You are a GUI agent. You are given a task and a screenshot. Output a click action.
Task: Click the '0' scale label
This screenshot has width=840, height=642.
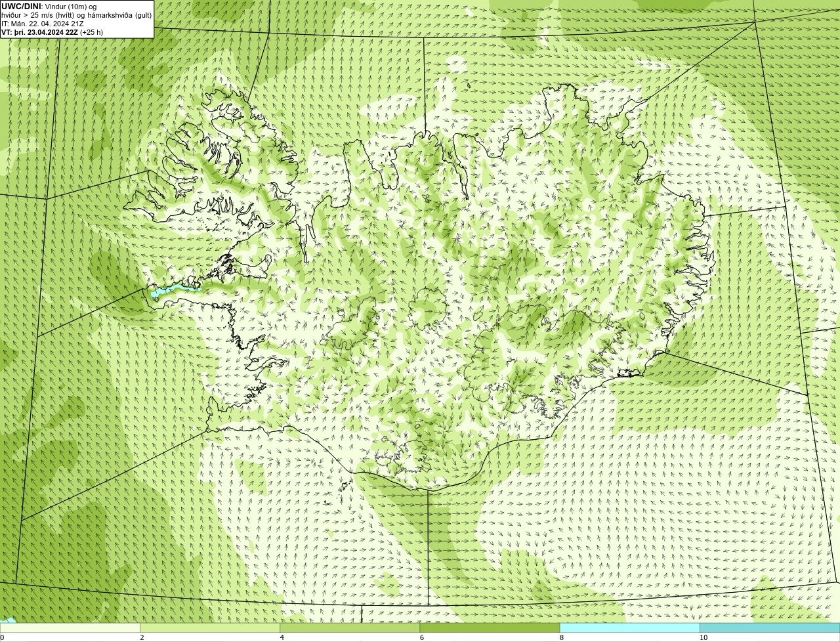coord(2,637)
